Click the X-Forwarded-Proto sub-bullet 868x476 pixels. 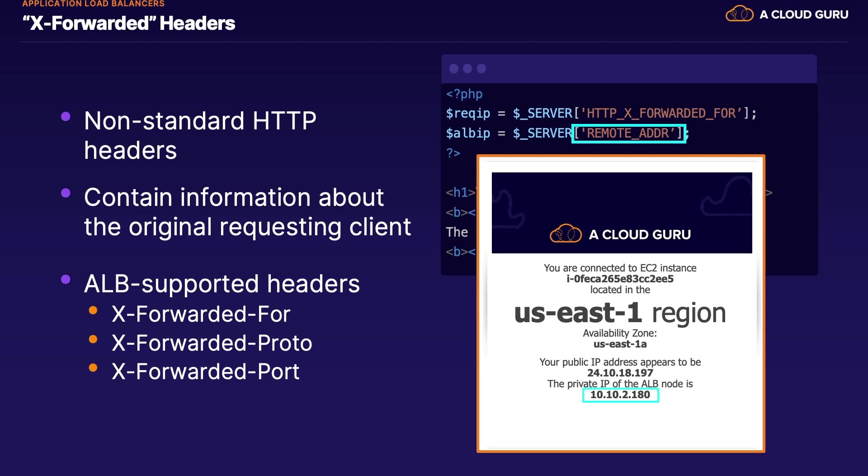pos(212,343)
